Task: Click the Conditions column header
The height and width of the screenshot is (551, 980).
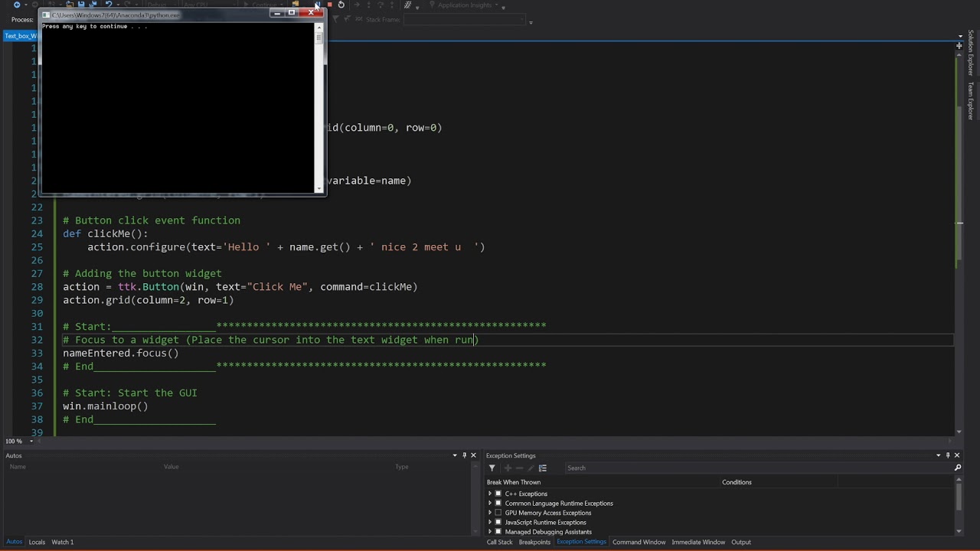Action: click(737, 482)
